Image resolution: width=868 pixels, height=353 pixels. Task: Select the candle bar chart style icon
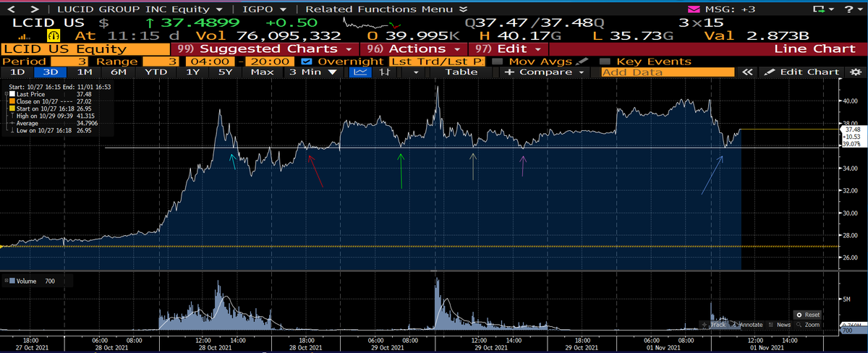pos(385,72)
